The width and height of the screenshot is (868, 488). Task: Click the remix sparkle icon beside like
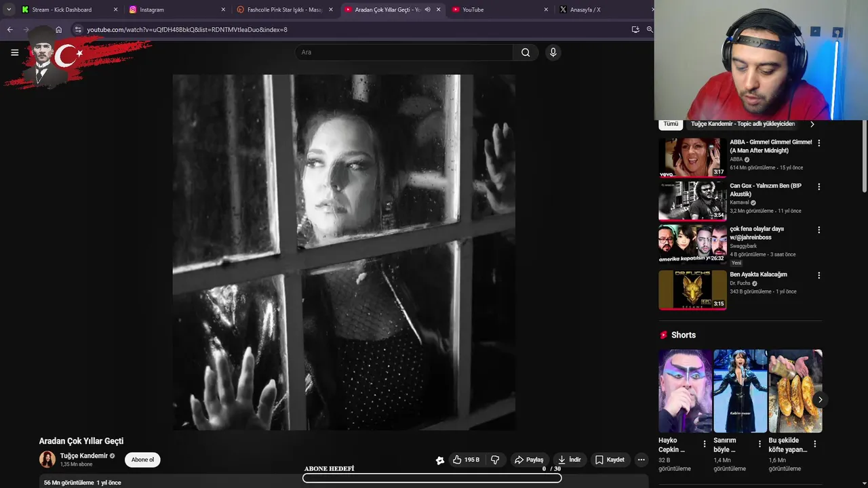pos(439,460)
